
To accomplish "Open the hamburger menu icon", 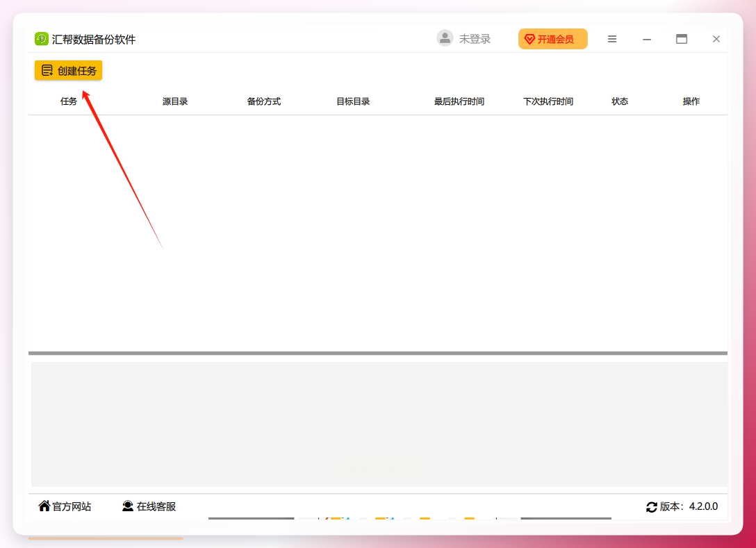I will pos(612,39).
